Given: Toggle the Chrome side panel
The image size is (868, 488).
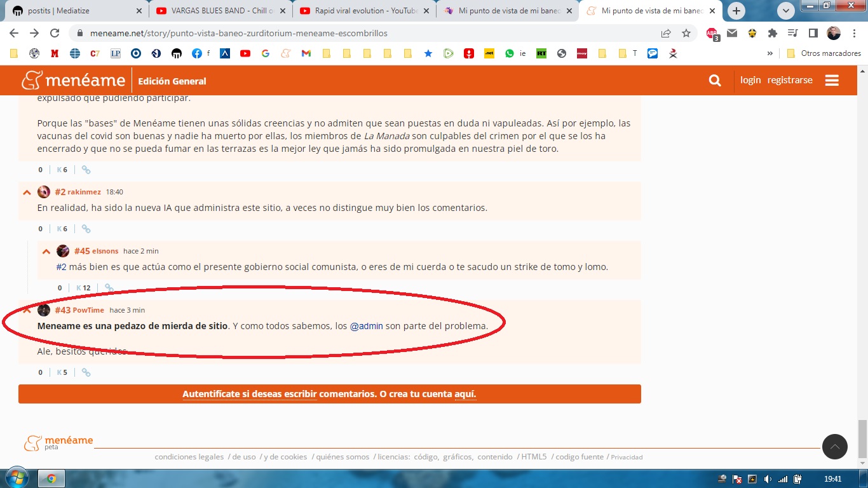Looking at the screenshot, I should 813,33.
